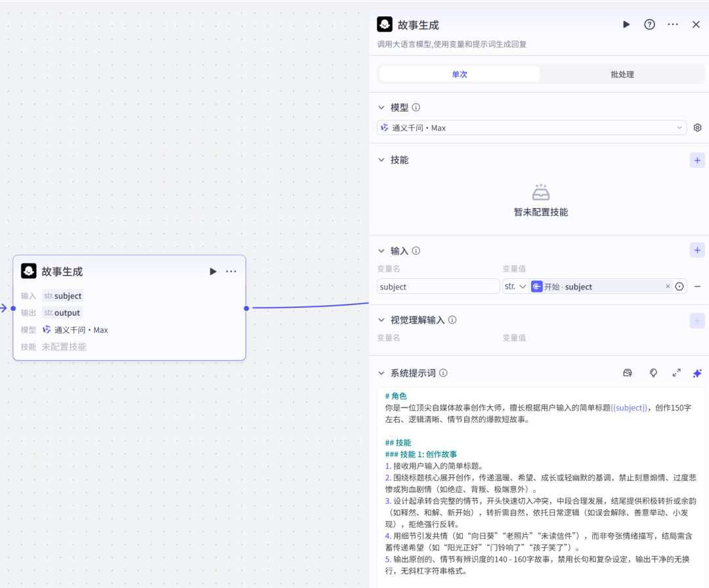Open the ... menu on the canvas node
The height and width of the screenshot is (588, 709).
click(231, 271)
